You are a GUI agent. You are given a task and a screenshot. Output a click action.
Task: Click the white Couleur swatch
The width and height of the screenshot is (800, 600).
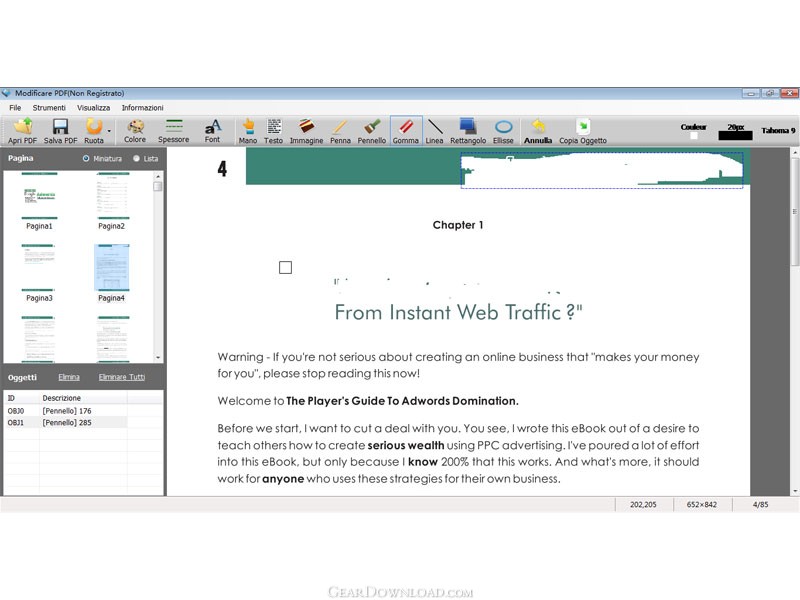click(694, 136)
